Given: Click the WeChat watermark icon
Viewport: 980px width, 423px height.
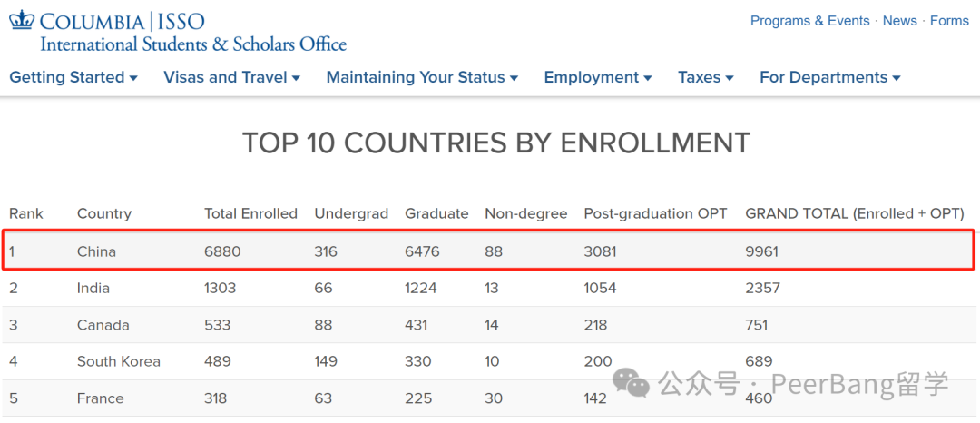Looking at the screenshot, I should pyautogui.click(x=632, y=382).
